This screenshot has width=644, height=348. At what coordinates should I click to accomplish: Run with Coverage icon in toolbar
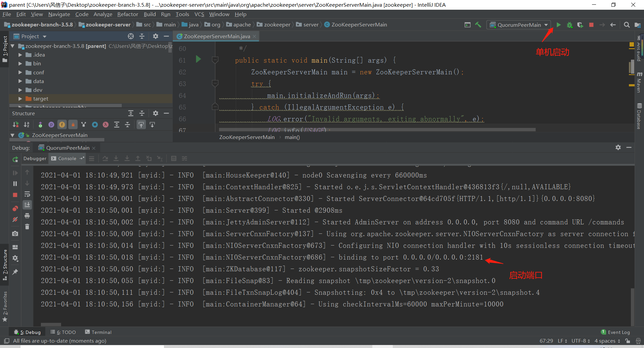(x=580, y=25)
